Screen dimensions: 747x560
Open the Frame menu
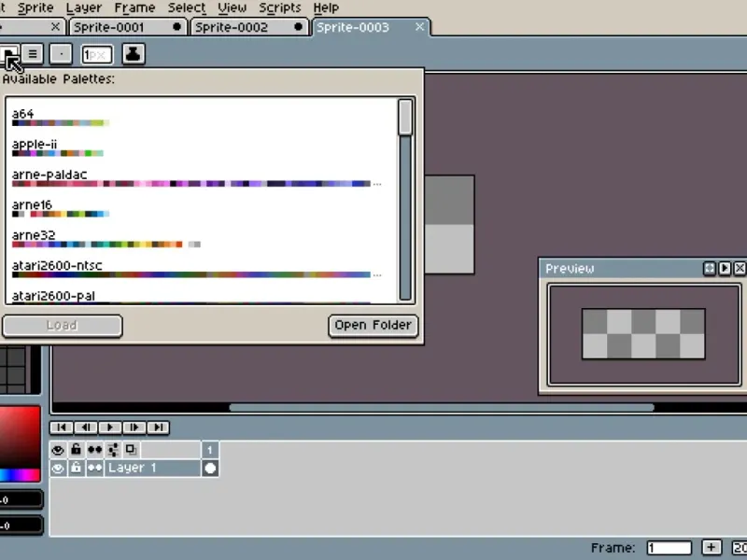pos(134,7)
